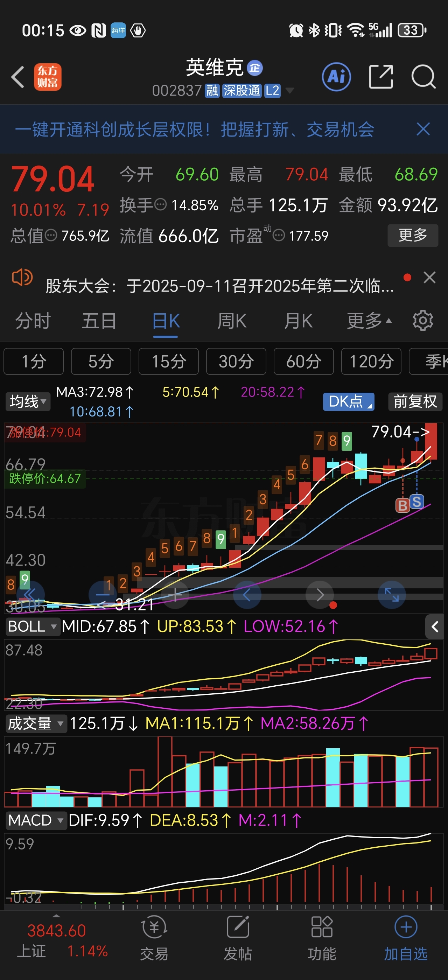448x980 pixels.
Task: Open chart settings gear icon
Action: point(423,321)
